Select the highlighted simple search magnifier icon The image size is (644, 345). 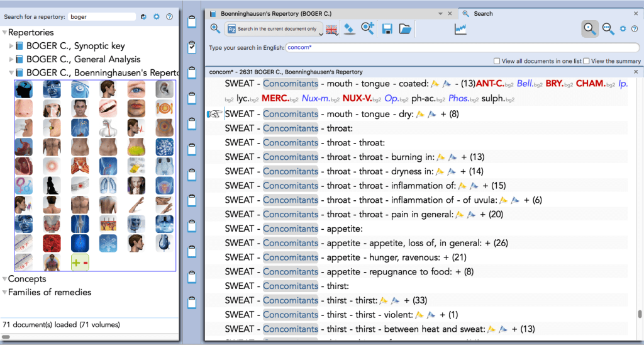coord(590,29)
